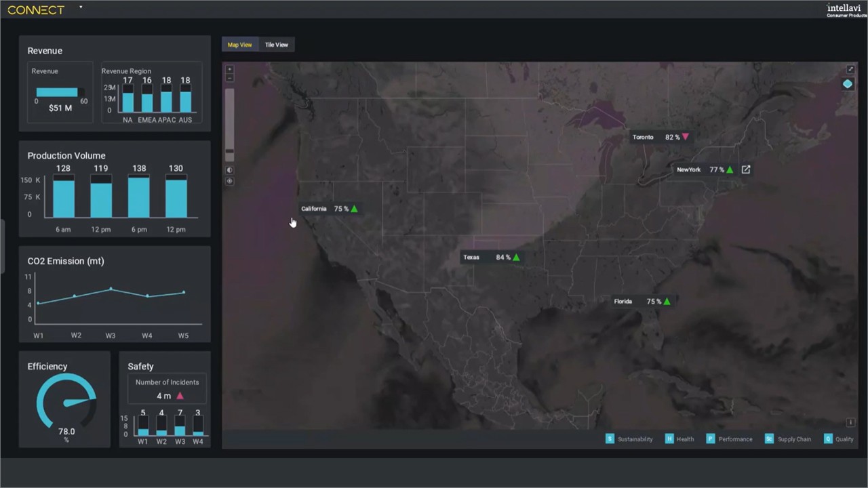Switch to the Tile View tab

pyautogui.click(x=276, y=45)
